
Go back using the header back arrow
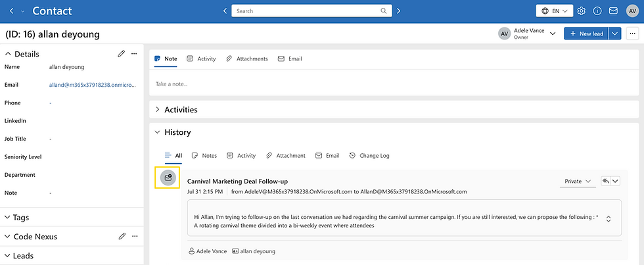pyautogui.click(x=12, y=11)
